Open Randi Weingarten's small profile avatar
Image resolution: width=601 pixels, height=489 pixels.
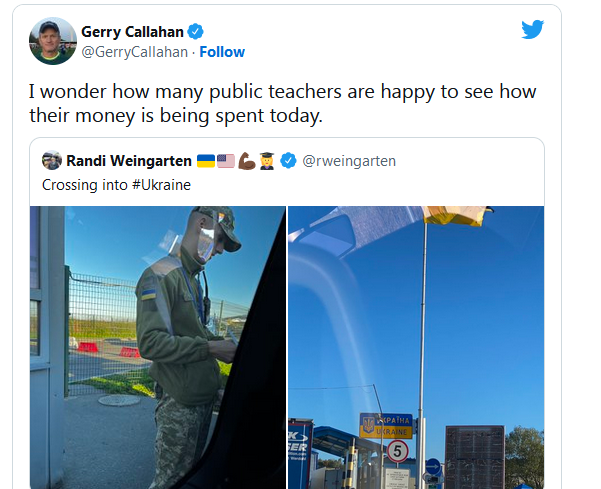(x=52, y=160)
